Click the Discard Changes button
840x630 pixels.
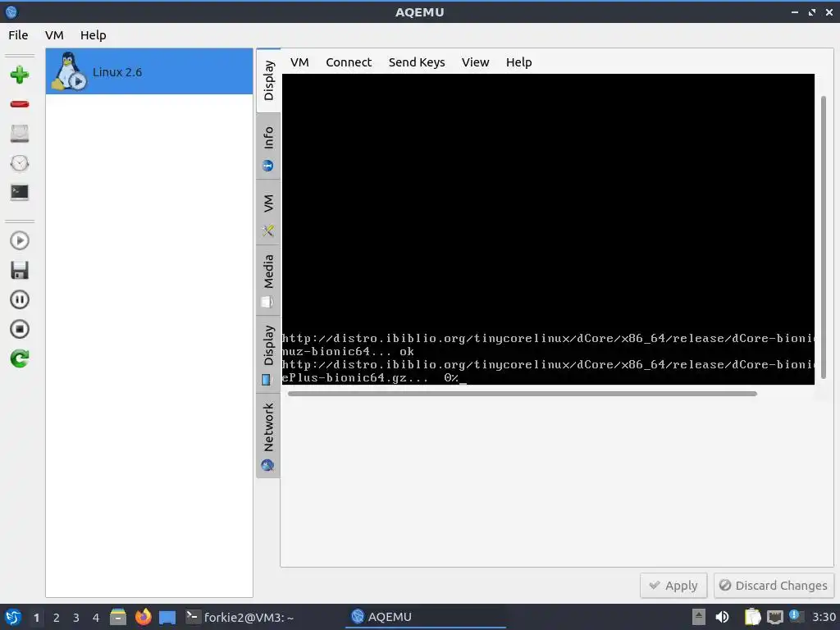coord(773,586)
